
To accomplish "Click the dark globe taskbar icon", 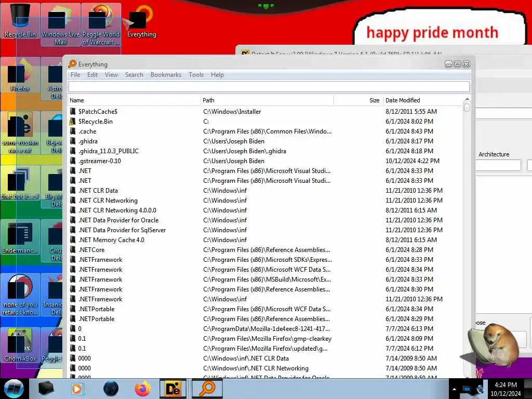I will pos(111,389).
